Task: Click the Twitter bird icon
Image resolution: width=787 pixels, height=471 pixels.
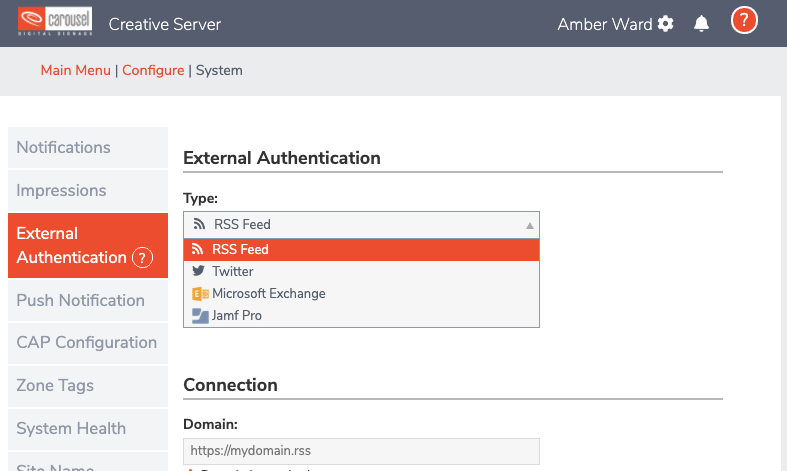Action: tap(198, 272)
